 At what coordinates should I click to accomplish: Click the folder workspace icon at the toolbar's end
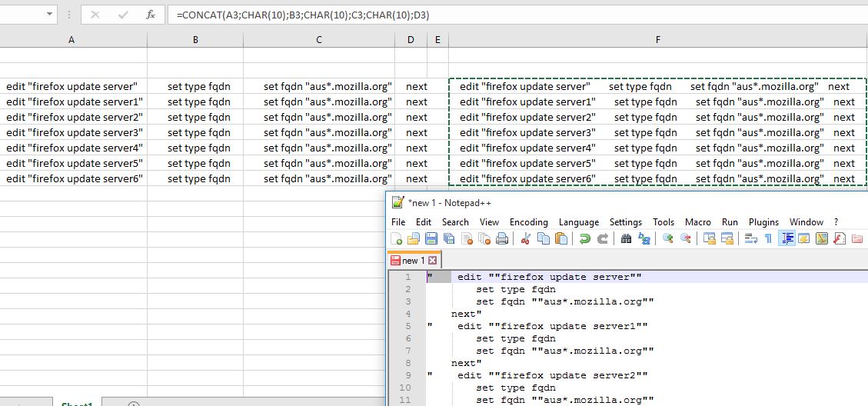[x=857, y=238]
